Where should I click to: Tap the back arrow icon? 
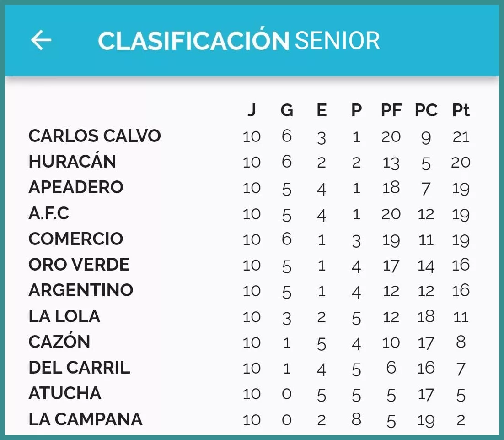tap(41, 40)
